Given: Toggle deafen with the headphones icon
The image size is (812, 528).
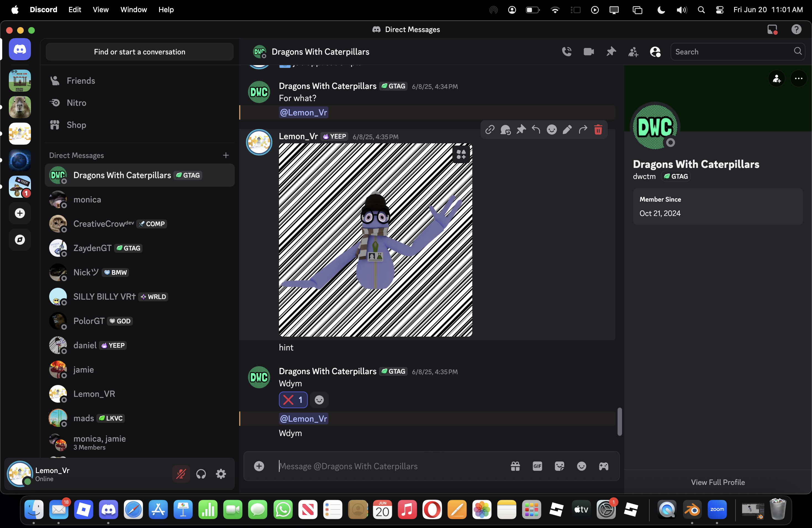Looking at the screenshot, I should pyautogui.click(x=201, y=474).
